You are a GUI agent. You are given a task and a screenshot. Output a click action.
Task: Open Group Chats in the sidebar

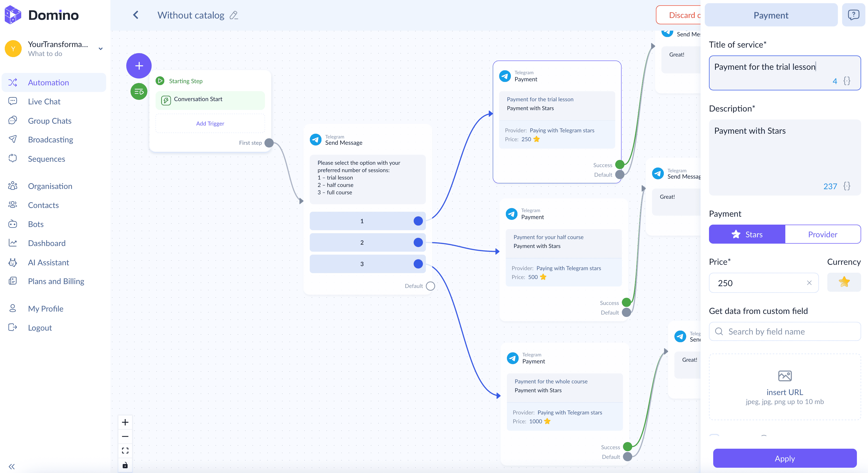click(54, 121)
